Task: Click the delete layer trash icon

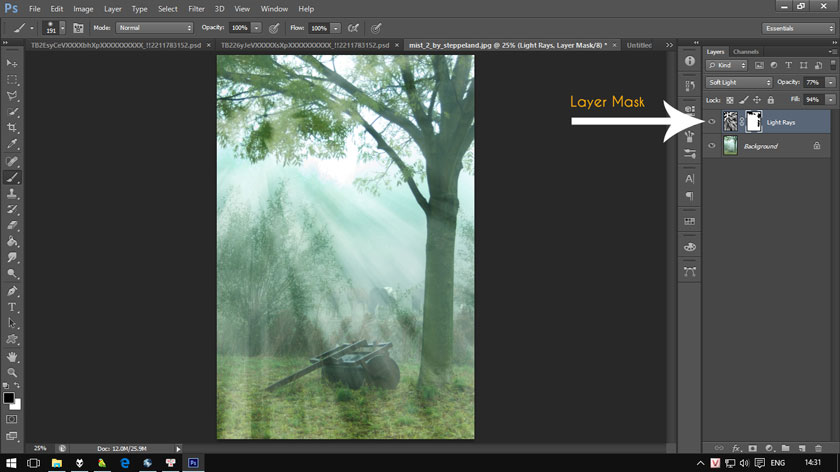Action: [818, 448]
